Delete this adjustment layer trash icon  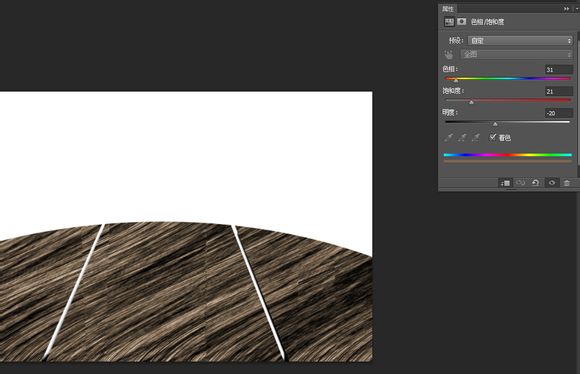[x=567, y=183]
